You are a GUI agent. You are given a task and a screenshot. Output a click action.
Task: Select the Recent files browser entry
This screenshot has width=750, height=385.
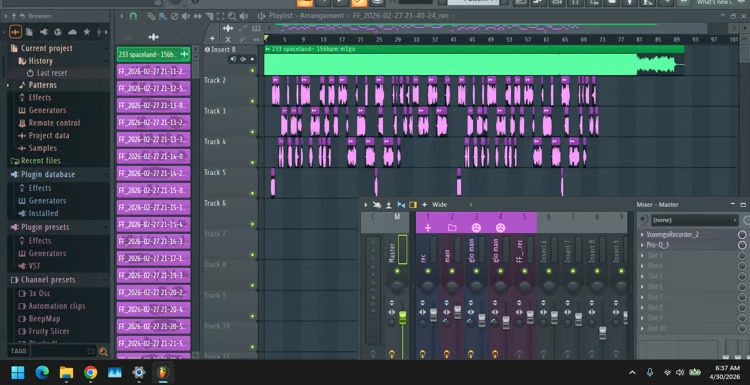41,161
